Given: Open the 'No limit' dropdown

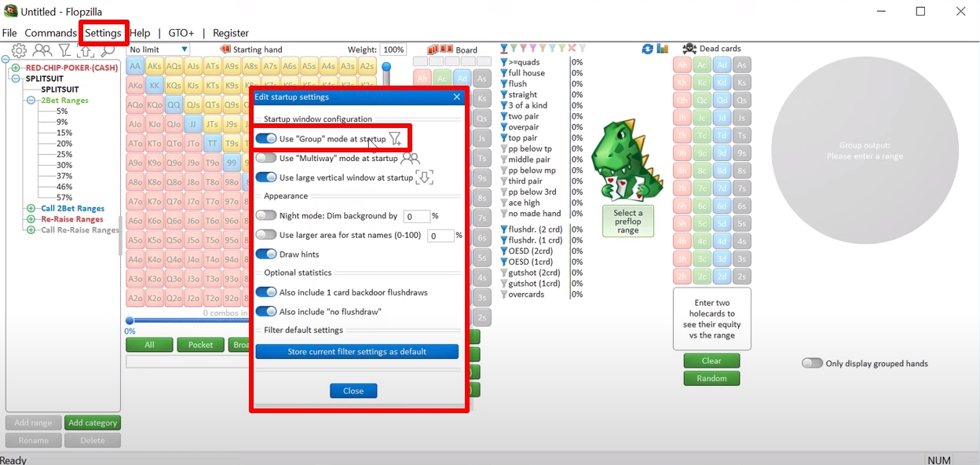Looking at the screenshot, I should point(184,49).
